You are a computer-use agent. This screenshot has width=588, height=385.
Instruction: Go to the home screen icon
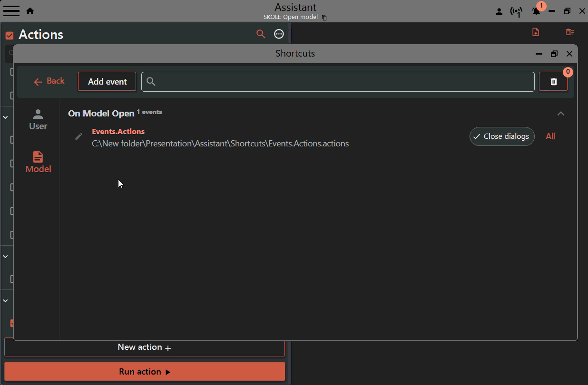[30, 11]
